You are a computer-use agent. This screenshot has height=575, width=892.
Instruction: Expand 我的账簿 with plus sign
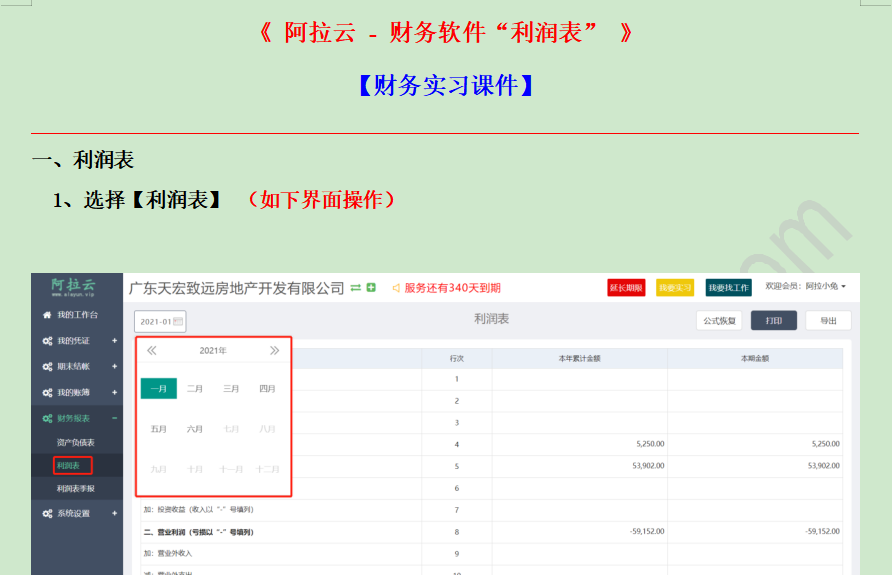click(x=114, y=392)
